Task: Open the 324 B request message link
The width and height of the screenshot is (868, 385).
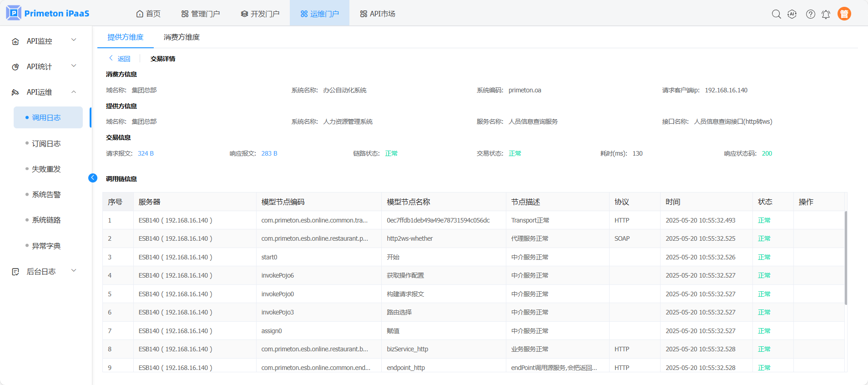Action: [x=146, y=153]
